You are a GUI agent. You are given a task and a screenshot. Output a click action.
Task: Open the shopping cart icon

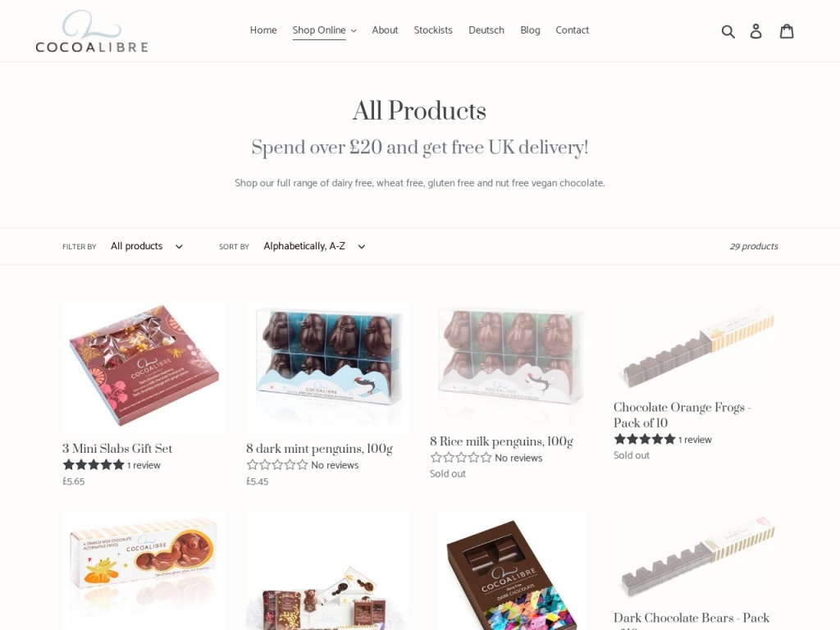[x=787, y=31]
